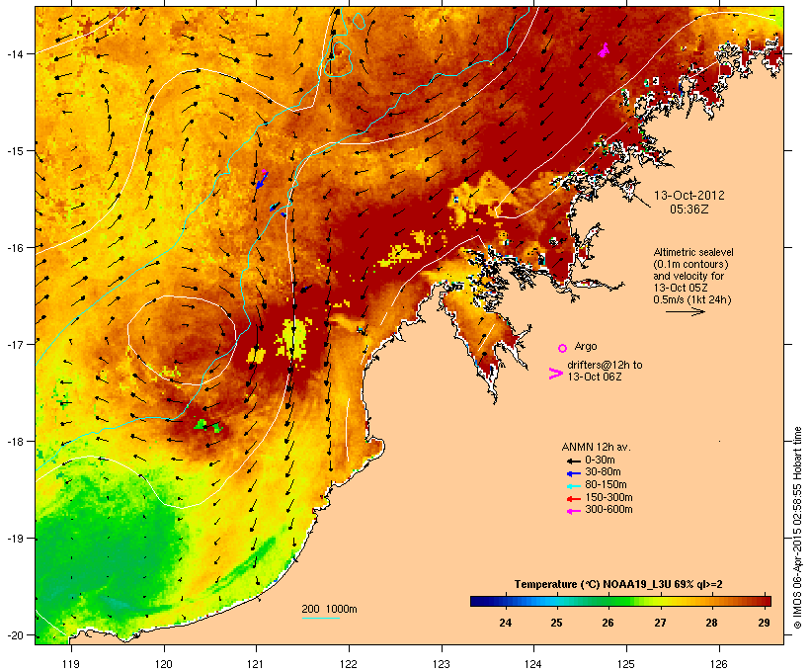
Task: Click the magenta drifter marker near 125E
Action: point(604,50)
